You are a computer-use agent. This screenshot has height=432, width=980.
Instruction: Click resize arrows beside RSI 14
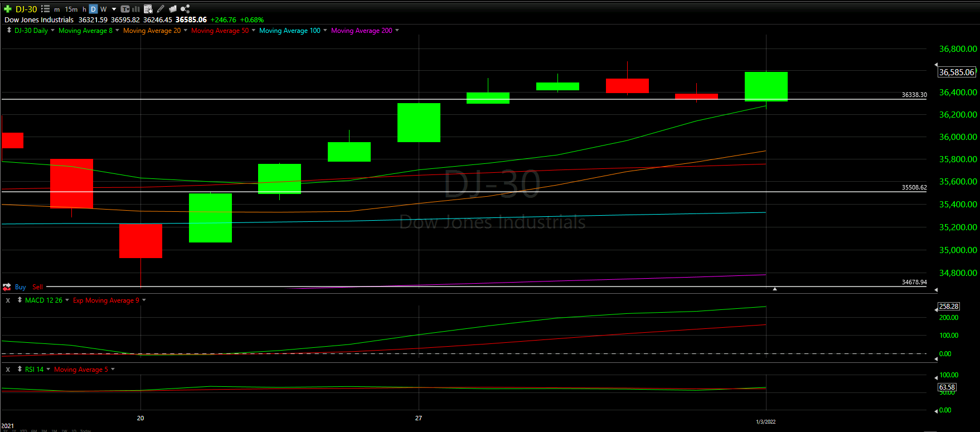tap(20, 369)
